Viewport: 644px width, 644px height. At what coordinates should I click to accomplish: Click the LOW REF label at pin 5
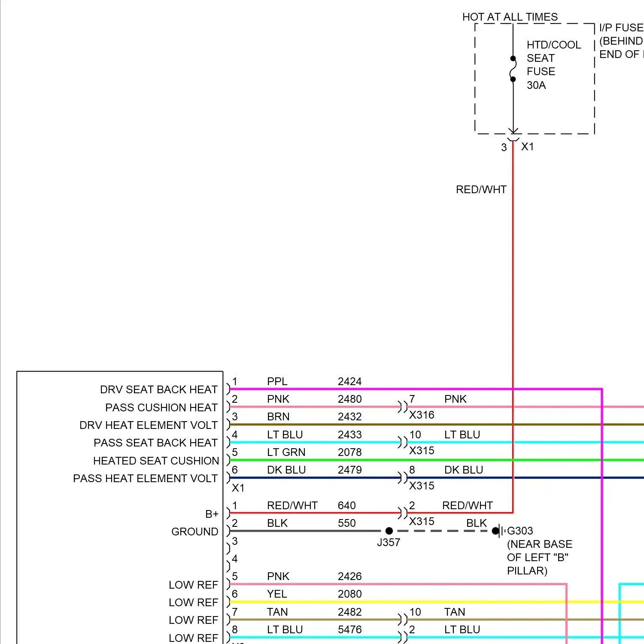pos(194,585)
